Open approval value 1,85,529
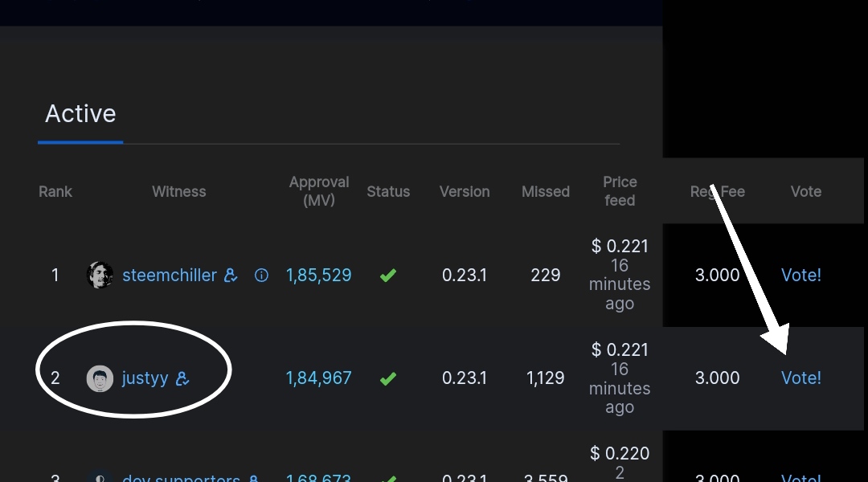 pos(319,275)
